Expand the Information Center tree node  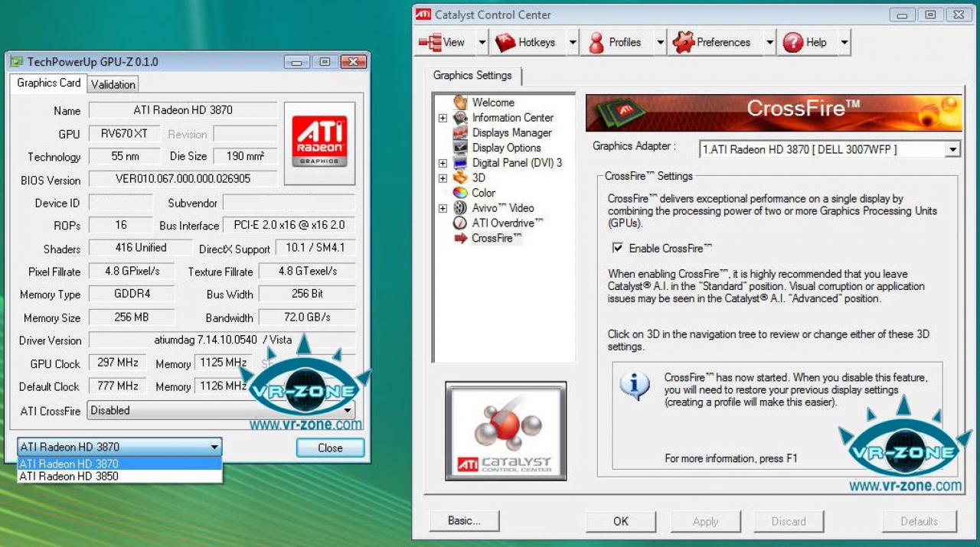click(x=443, y=118)
